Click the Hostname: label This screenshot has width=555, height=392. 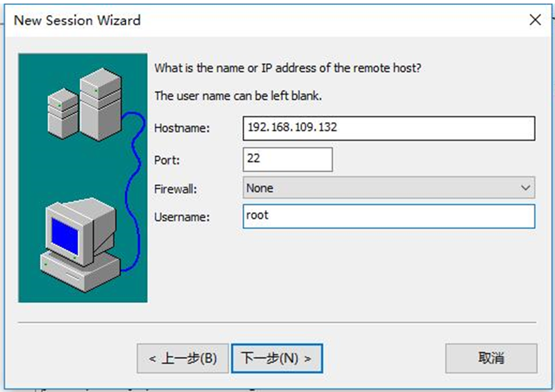point(182,128)
